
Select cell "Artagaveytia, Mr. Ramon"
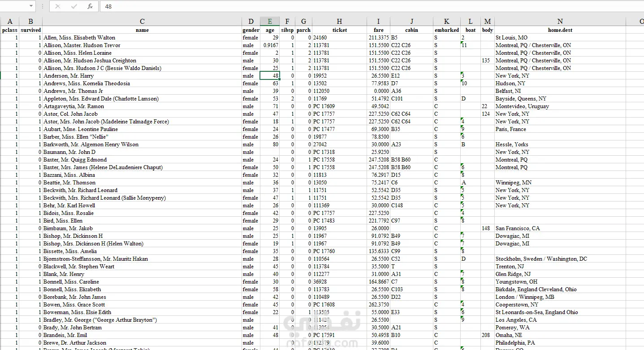click(142, 106)
